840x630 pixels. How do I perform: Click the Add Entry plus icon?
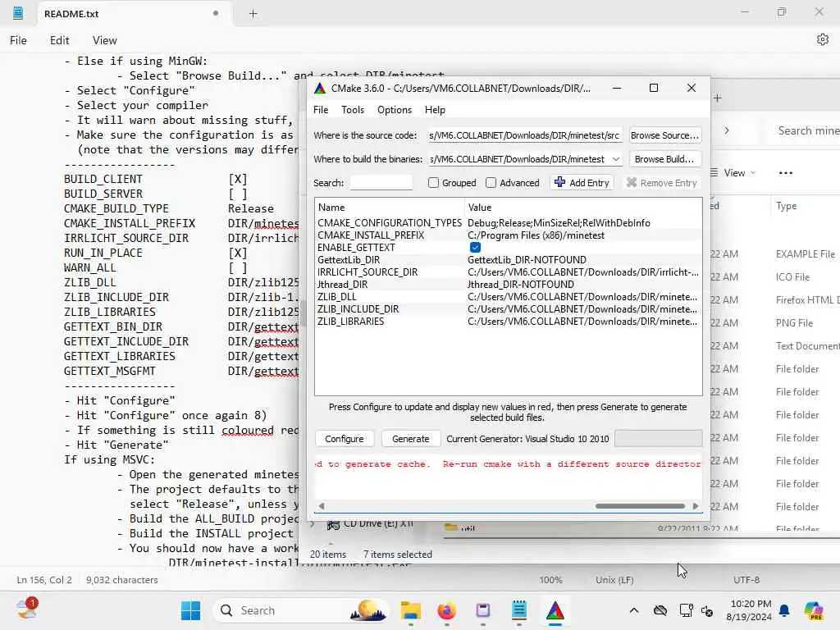pyautogui.click(x=559, y=182)
